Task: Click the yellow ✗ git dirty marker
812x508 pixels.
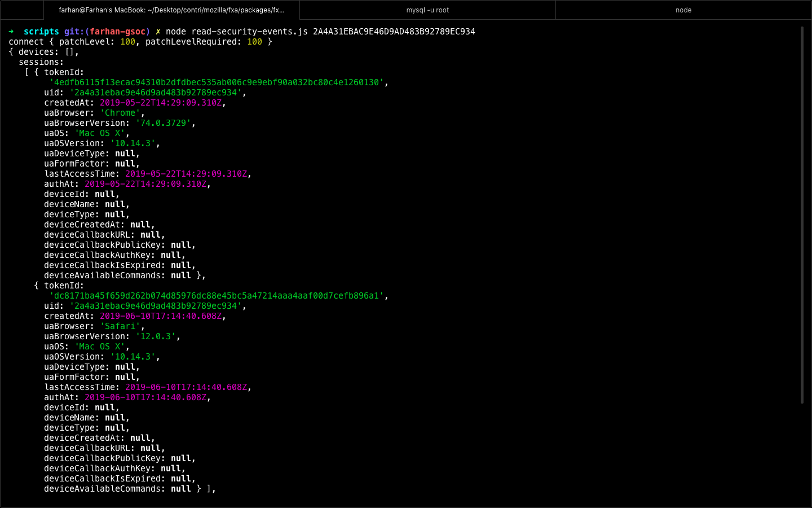Action: [158, 32]
